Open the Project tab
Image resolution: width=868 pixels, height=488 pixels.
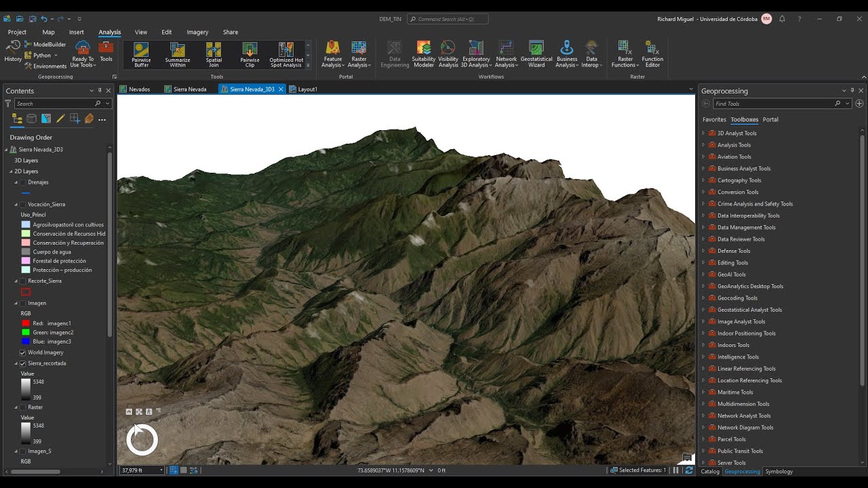(x=17, y=32)
